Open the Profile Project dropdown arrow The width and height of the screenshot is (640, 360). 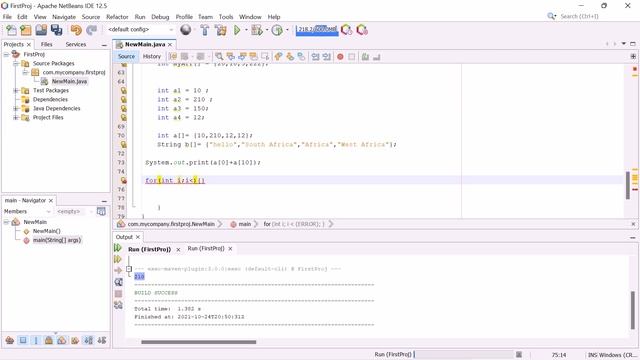(287, 30)
